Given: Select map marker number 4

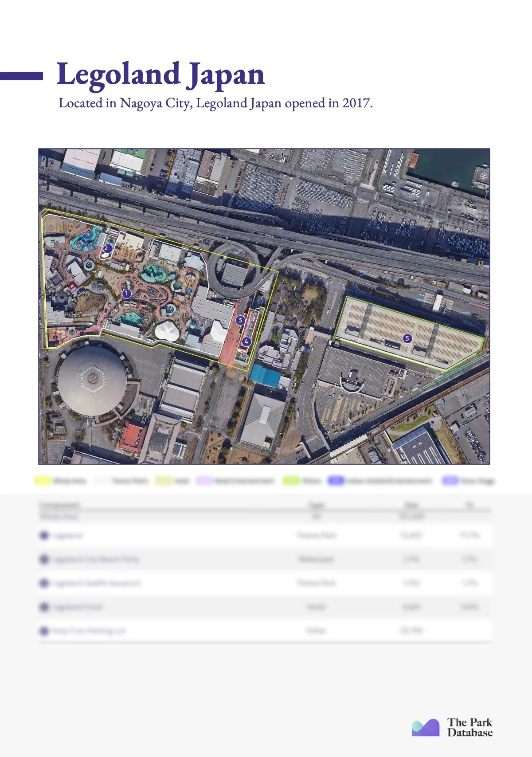Looking at the screenshot, I should coord(246,341).
